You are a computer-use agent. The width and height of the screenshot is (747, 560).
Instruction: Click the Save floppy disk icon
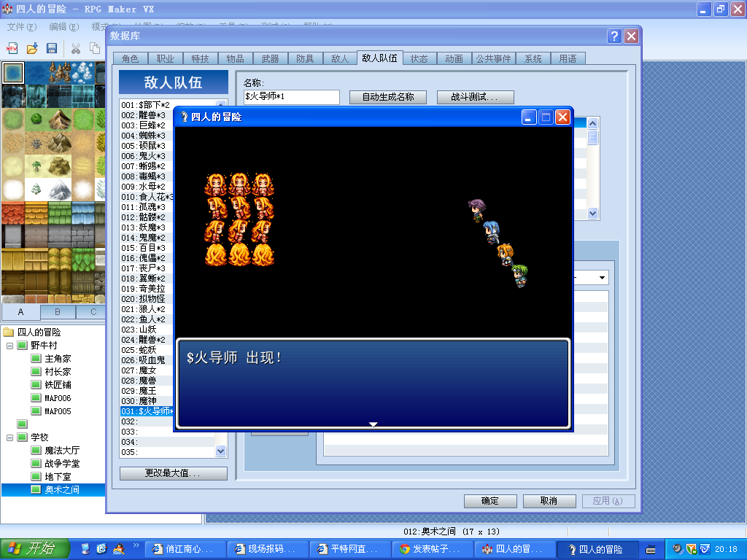52,48
